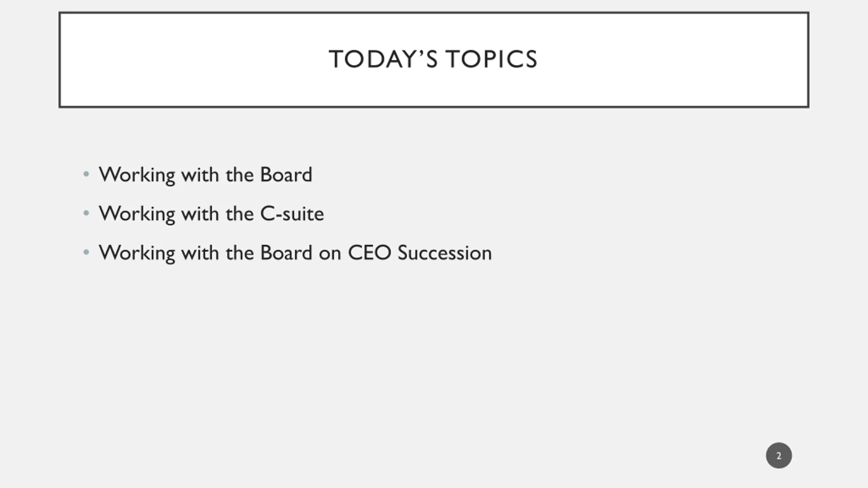Click "with" in the C-suite bullet
Screen dimensions: 868x488
[x=200, y=214]
